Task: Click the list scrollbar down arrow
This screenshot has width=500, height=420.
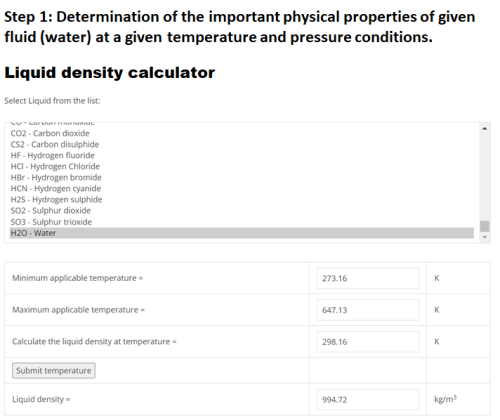Action: (485, 237)
